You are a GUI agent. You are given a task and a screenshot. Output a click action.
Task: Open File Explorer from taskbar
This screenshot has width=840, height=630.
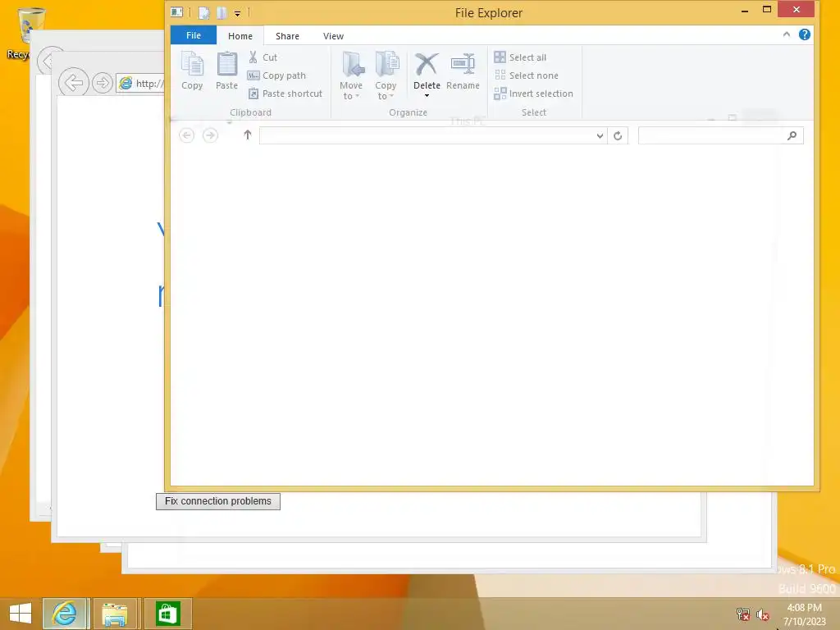coord(115,614)
